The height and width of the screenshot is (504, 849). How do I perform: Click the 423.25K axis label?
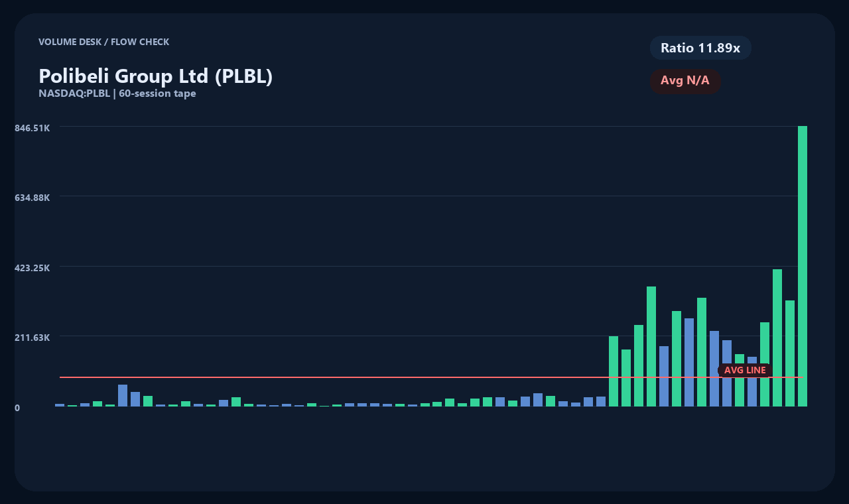point(33,268)
